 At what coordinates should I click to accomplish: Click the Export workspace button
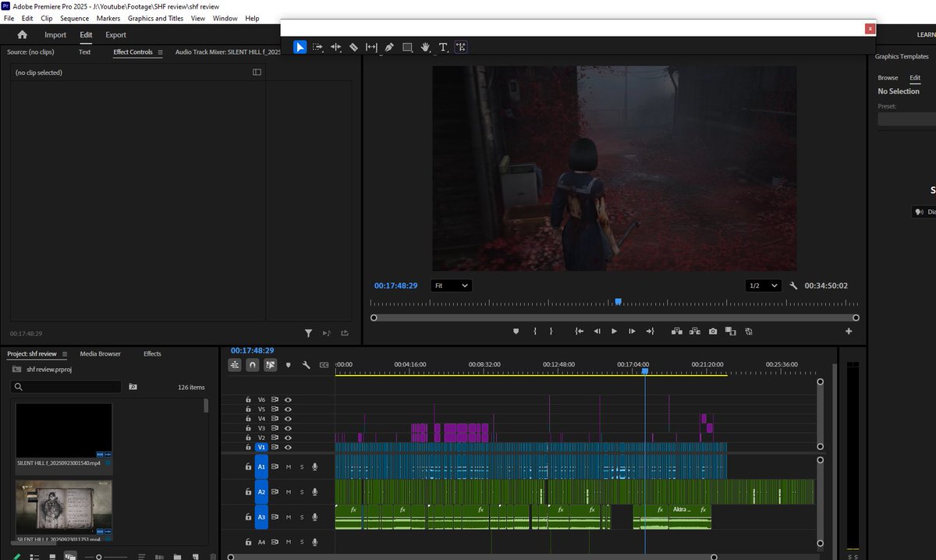point(115,35)
